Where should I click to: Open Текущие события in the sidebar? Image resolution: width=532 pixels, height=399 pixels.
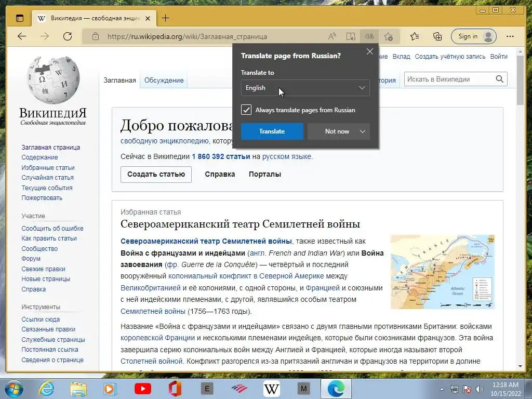tap(47, 188)
